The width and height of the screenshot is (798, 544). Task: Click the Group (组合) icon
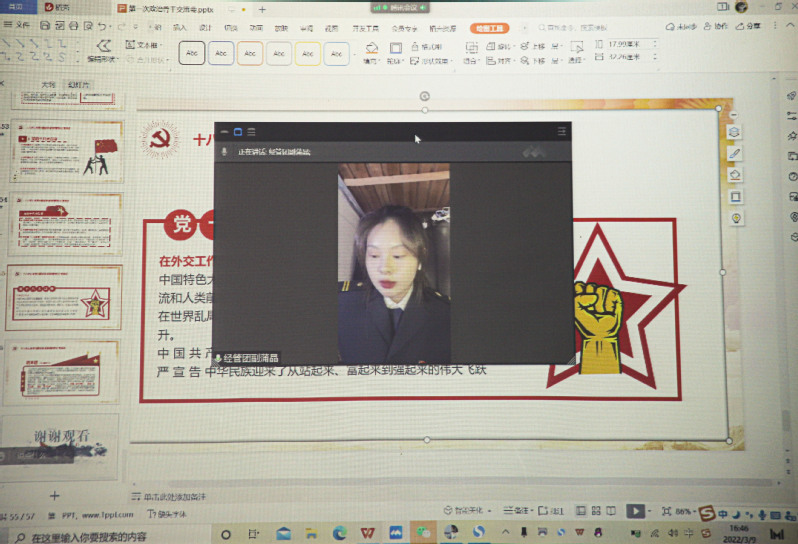coord(471,47)
